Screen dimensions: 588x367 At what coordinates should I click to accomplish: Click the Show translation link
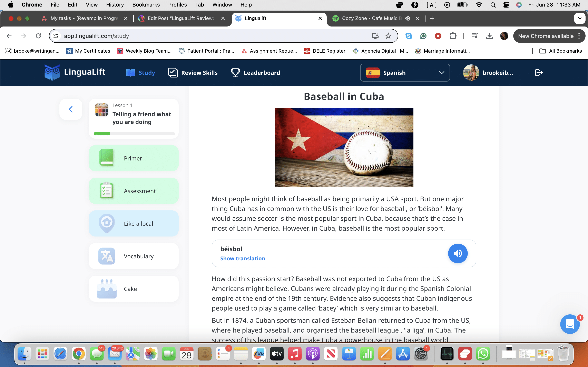click(x=243, y=259)
